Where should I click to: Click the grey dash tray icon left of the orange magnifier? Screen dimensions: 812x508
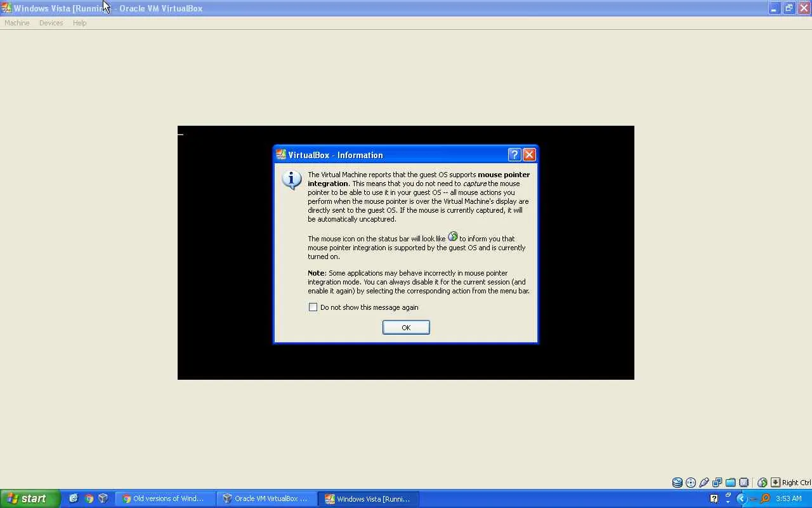coord(753,499)
